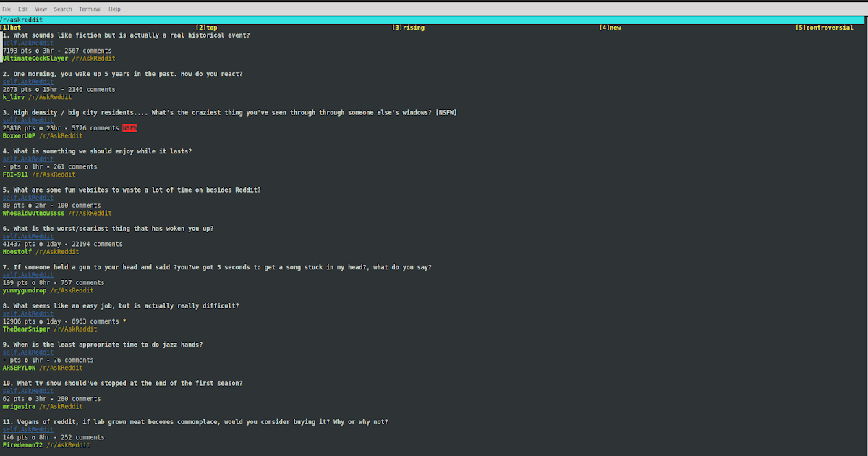Open the [3]rising tab
868x456 pixels.
point(409,27)
